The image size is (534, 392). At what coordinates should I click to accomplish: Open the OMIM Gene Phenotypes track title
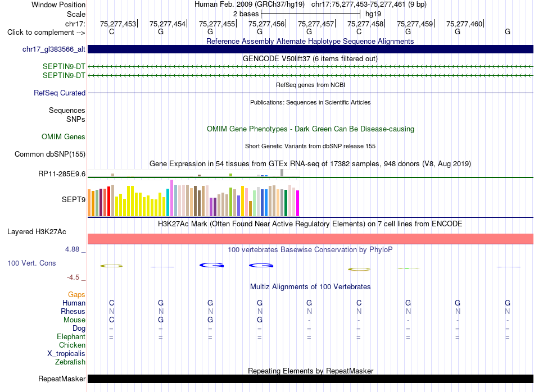pos(310,129)
